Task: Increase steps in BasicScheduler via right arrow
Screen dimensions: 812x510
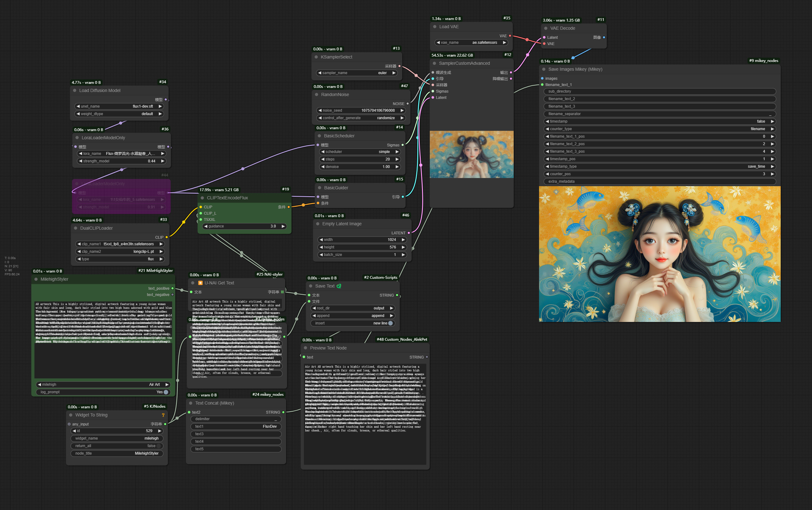Action: (397, 159)
